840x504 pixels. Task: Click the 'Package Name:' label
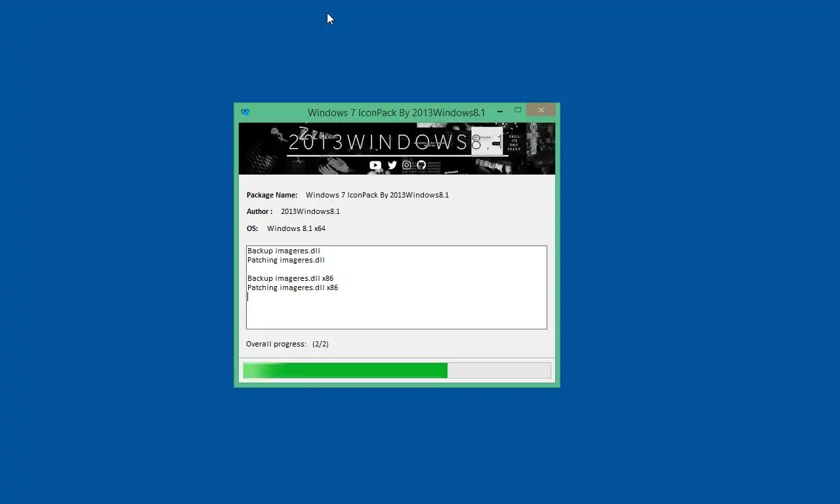[272, 195]
